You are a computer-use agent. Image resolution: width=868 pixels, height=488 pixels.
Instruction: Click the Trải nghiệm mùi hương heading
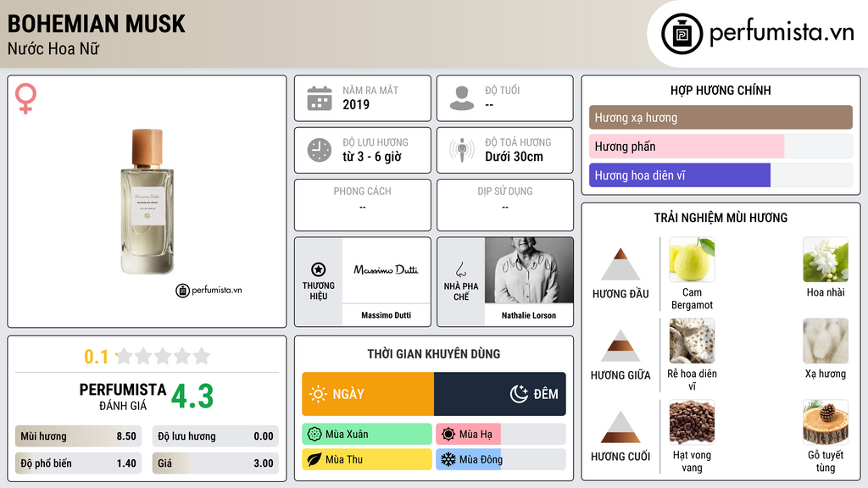721,218
